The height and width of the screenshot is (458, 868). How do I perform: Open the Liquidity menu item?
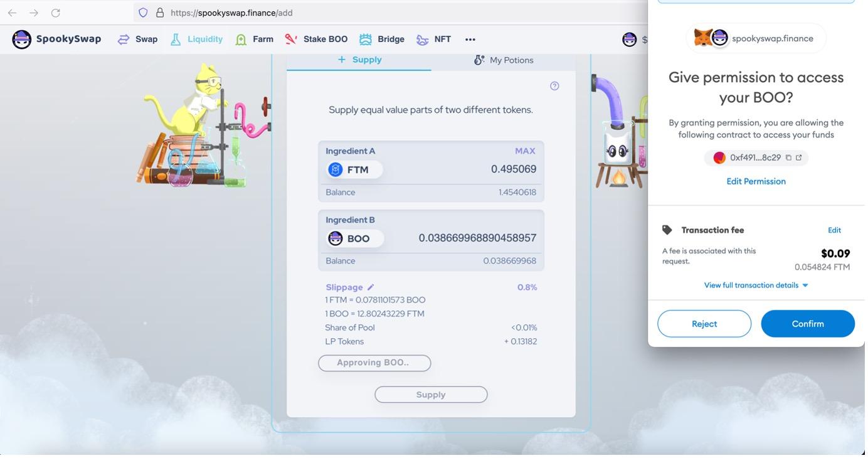point(205,40)
